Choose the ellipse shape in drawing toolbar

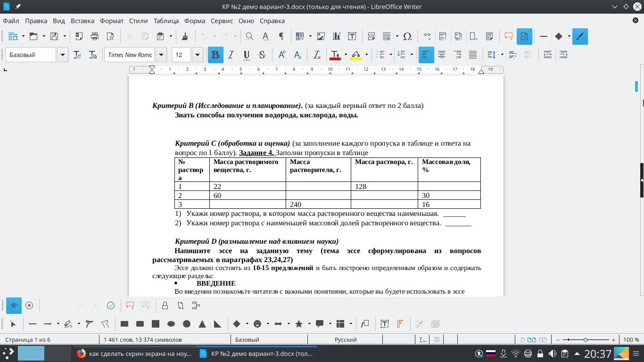click(x=171, y=324)
